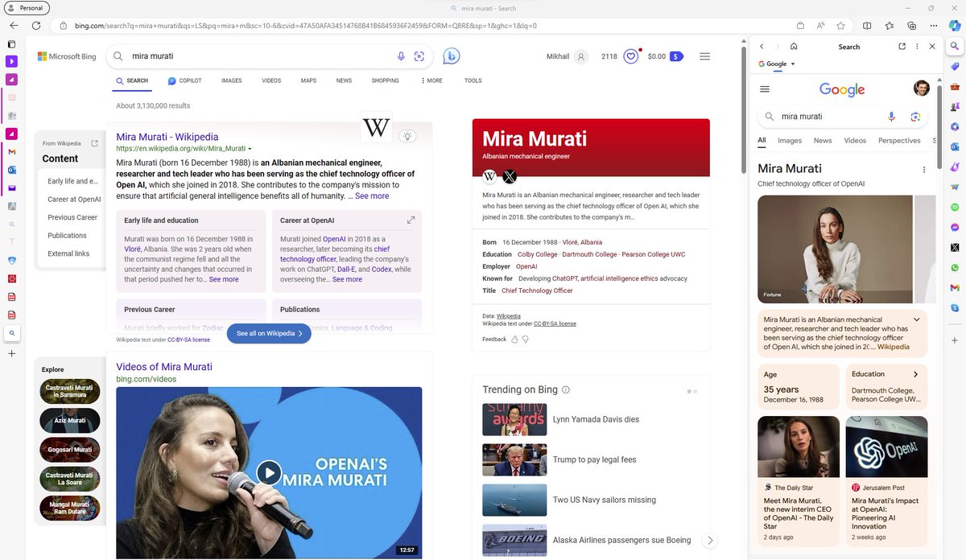The width and height of the screenshot is (966, 560).
Task: Play the OpenAI's Mira Murati video
Action: coord(269,473)
